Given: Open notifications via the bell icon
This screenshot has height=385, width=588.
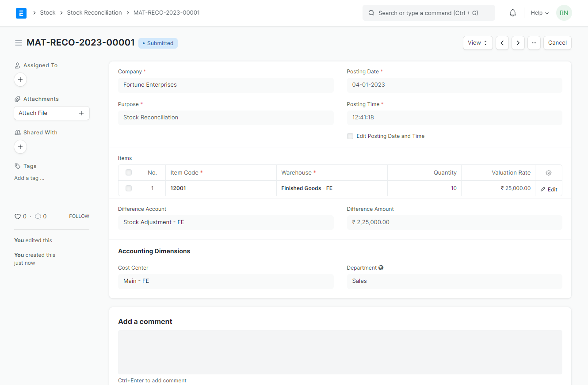Looking at the screenshot, I should [x=512, y=12].
